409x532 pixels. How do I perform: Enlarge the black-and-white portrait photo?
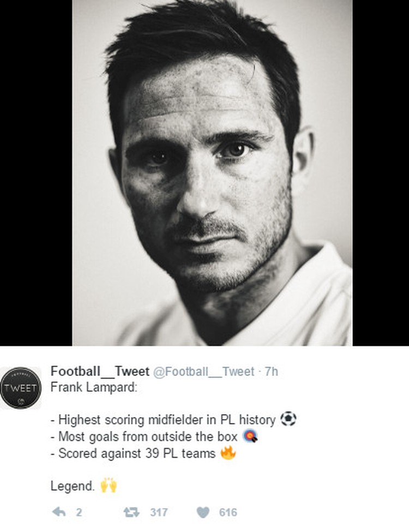tap(212, 173)
